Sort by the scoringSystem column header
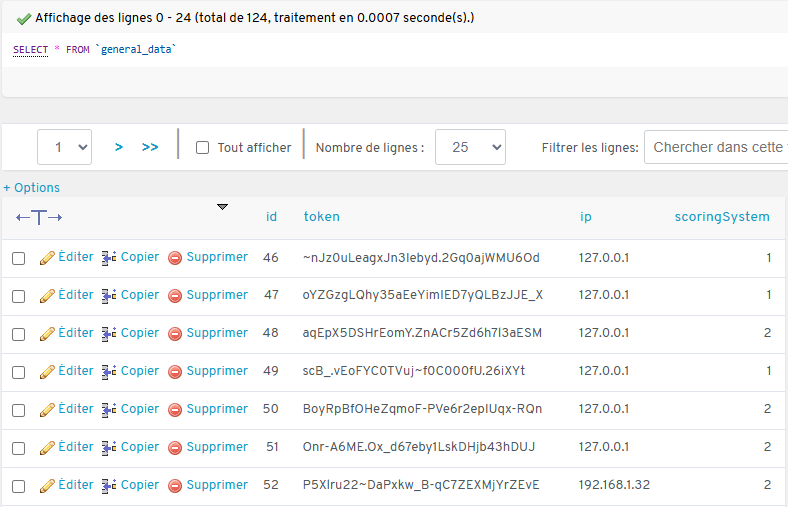Screen dimensions: 788x507 [722, 217]
